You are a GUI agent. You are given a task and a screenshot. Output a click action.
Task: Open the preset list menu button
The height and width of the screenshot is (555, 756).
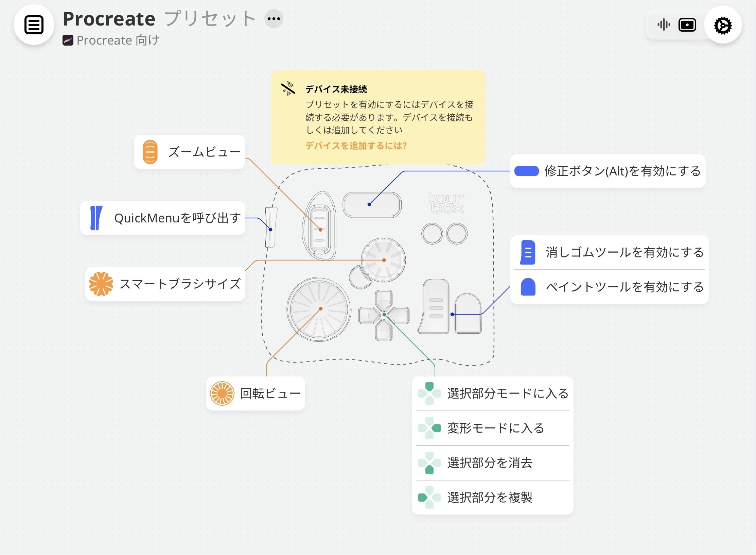(x=34, y=25)
